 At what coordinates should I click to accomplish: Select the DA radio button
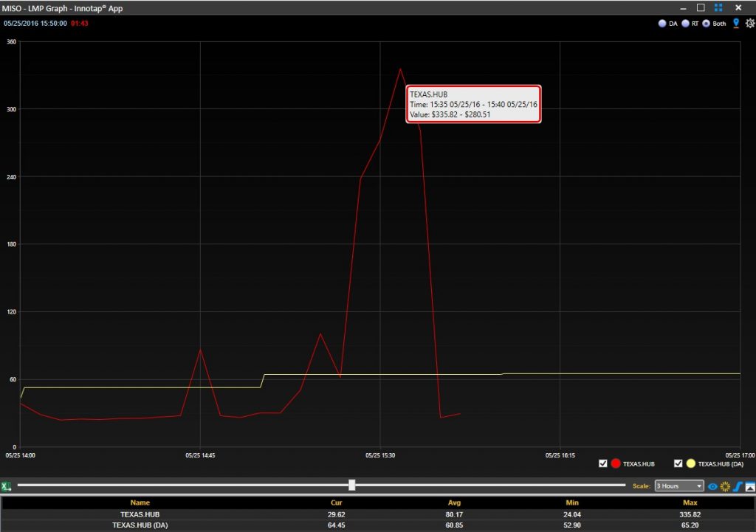pos(662,23)
